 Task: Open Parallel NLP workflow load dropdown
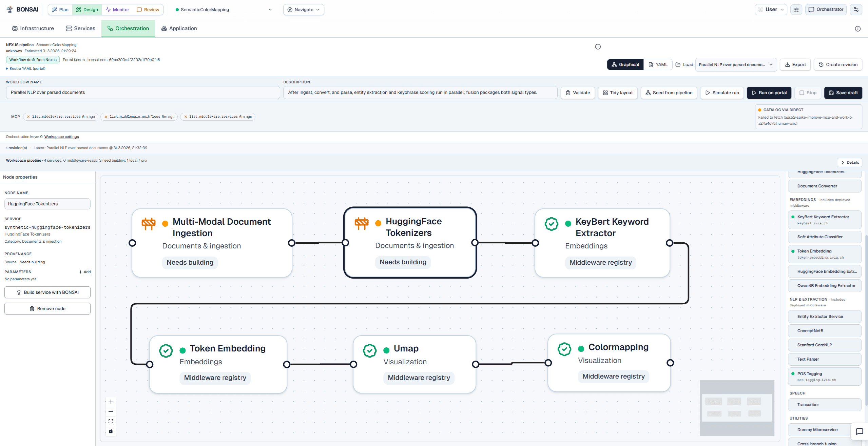(736, 64)
